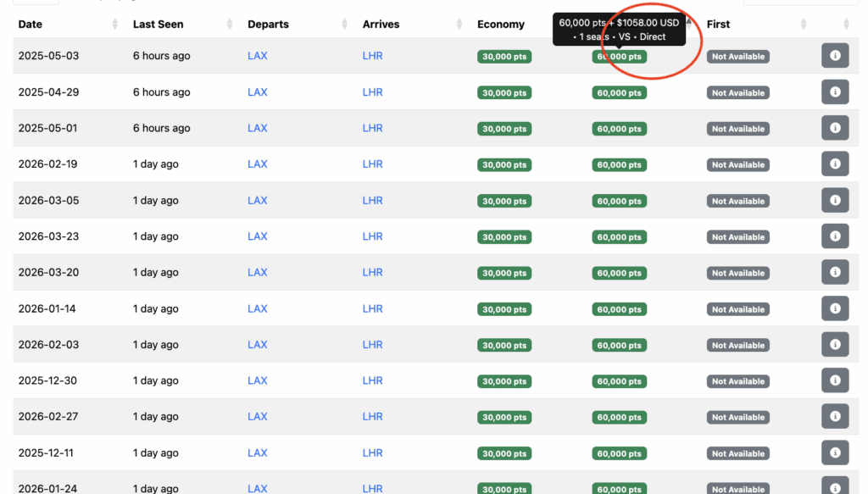Viewport: 868px width, 494px height.
Task: Open the info icon on the 2025-04-29 row
Action: [x=835, y=92]
